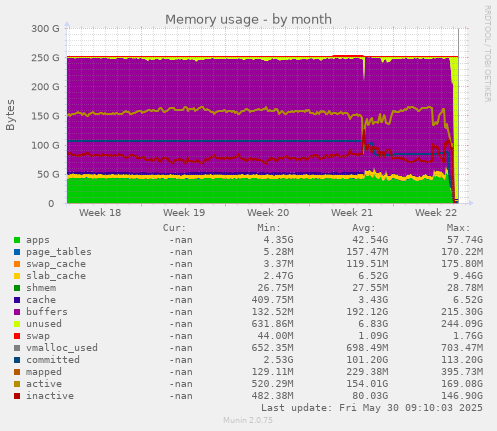Image resolution: width=497 pixels, height=431 pixels.
Task: Click the 'Week 19' axis label
Action: (184, 213)
